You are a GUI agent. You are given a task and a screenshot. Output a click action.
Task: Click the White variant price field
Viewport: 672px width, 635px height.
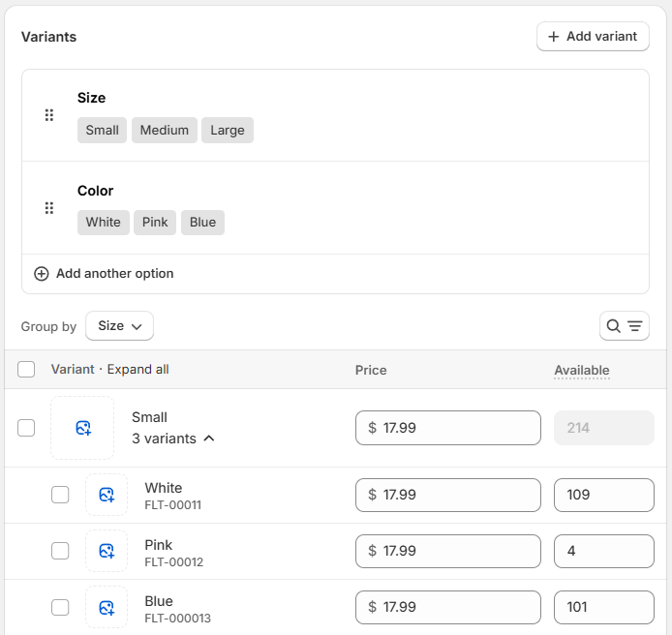tap(447, 495)
